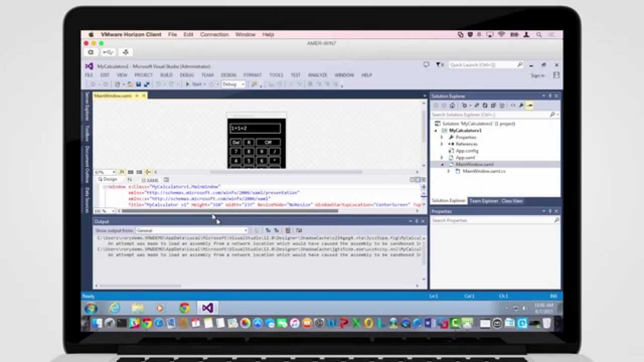
Task: Expand the Properties tree node
Action: tap(442, 137)
